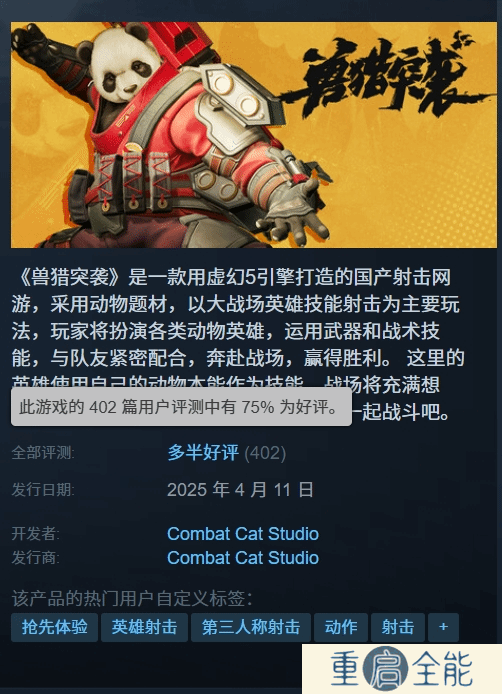Select the 第三人称射击 tag
The height and width of the screenshot is (694, 502).
coord(251,627)
